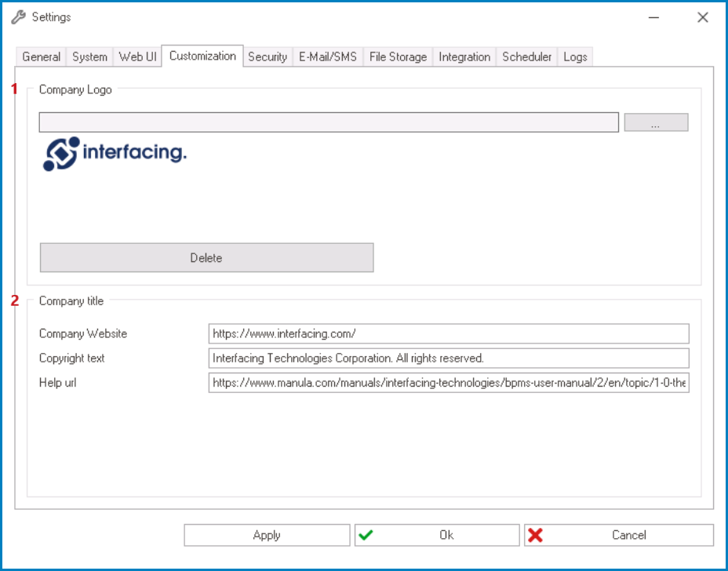Screen dimensions: 728x571
Task: Cancel the settings dialog
Action: click(x=619, y=535)
